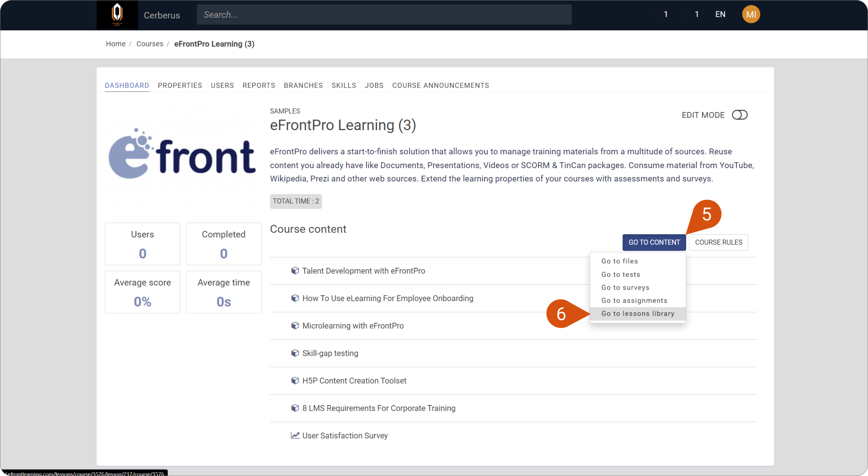Click the notifications count 1
The image size is (868, 476).
(696, 14)
